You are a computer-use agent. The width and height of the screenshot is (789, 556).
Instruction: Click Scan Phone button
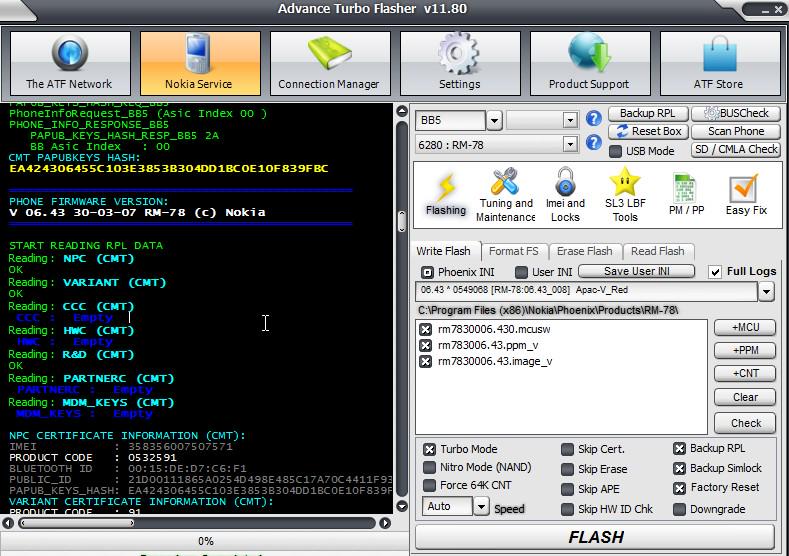(x=736, y=131)
